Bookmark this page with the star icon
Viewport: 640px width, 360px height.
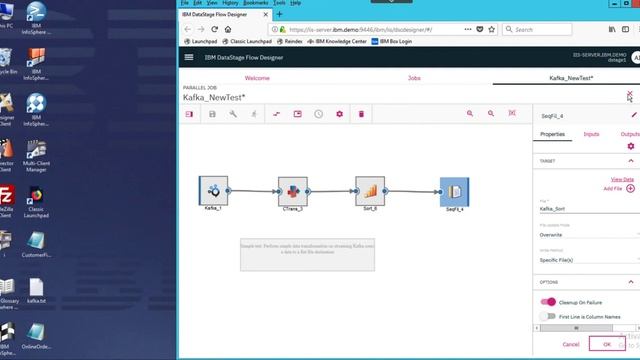coord(492,29)
